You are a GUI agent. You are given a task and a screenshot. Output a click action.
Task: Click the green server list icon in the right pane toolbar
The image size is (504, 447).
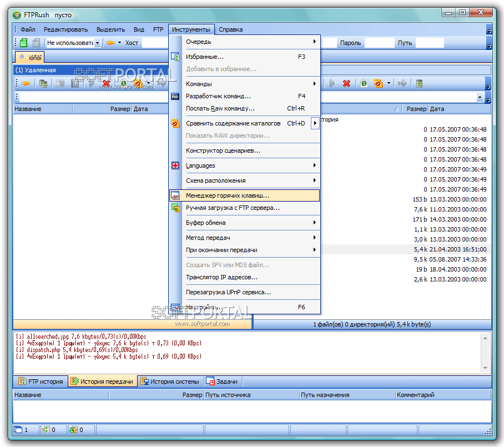[x=419, y=84]
